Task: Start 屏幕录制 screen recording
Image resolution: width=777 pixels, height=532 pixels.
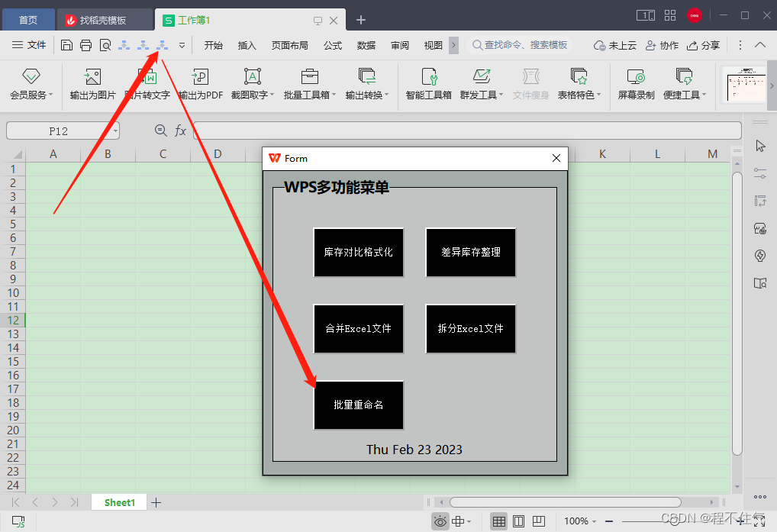Action: click(635, 84)
